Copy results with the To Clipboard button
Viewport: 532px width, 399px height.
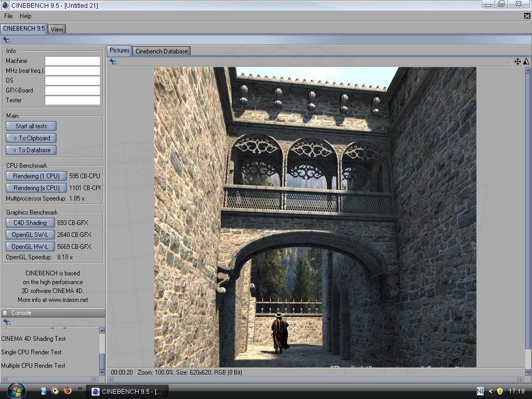(31, 138)
